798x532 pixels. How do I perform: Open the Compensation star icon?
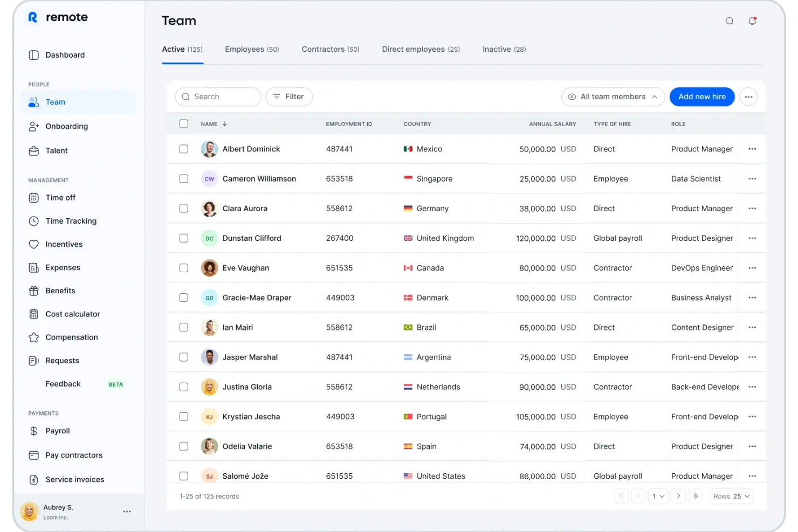tap(33, 337)
